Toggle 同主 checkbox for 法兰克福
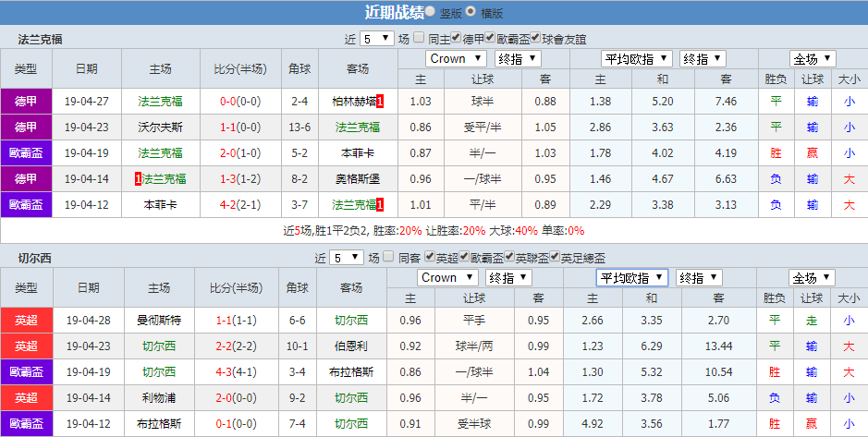The image size is (868, 437). (x=419, y=38)
